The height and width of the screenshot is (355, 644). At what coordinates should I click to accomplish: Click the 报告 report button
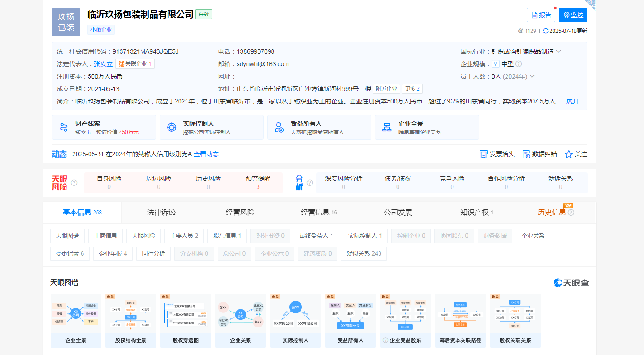tap(541, 15)
